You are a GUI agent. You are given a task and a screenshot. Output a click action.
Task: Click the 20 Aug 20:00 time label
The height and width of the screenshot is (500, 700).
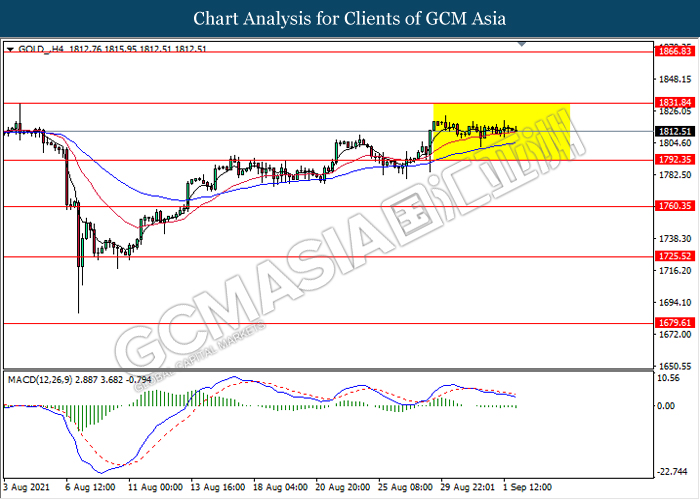[343, 487]
